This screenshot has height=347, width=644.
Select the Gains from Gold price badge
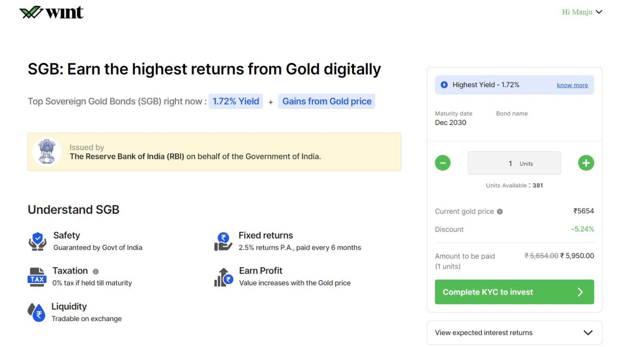tap(327, 101)
